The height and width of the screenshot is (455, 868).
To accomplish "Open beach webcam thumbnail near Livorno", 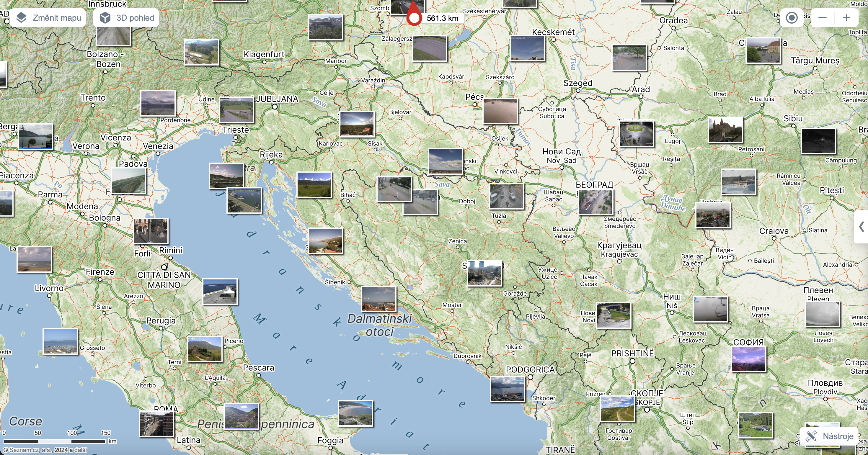I will coord(34,259).
